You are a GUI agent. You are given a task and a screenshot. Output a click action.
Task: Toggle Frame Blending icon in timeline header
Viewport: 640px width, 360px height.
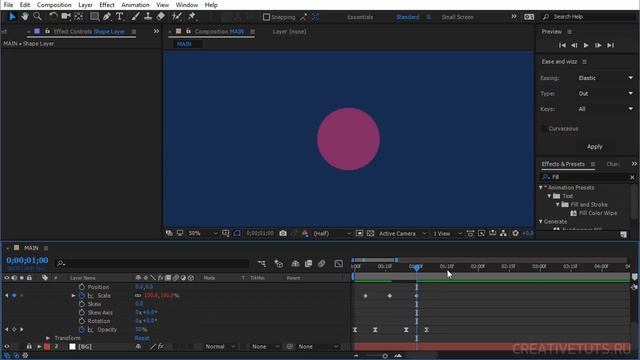pos(308,264)
